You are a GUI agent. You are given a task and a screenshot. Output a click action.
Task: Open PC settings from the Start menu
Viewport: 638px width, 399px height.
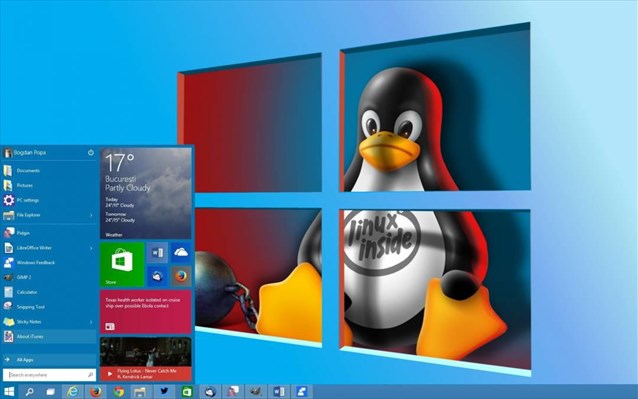(50, 200)
